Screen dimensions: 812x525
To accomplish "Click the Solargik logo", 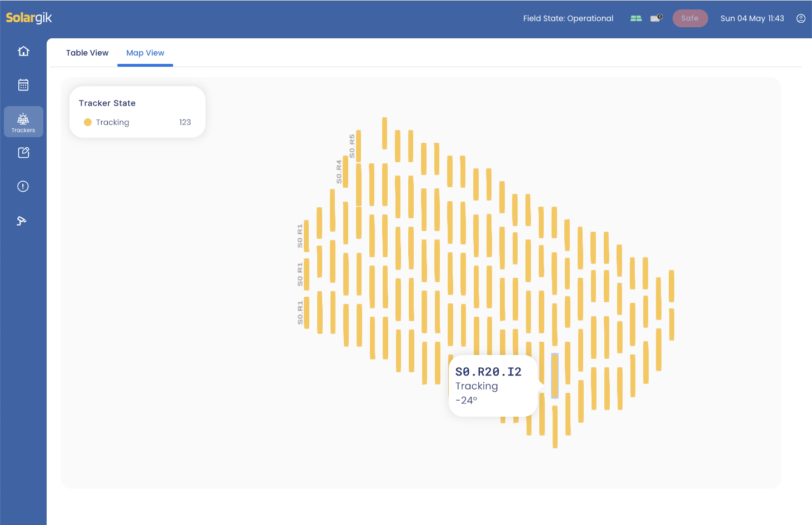I will [x=29, y=18].
